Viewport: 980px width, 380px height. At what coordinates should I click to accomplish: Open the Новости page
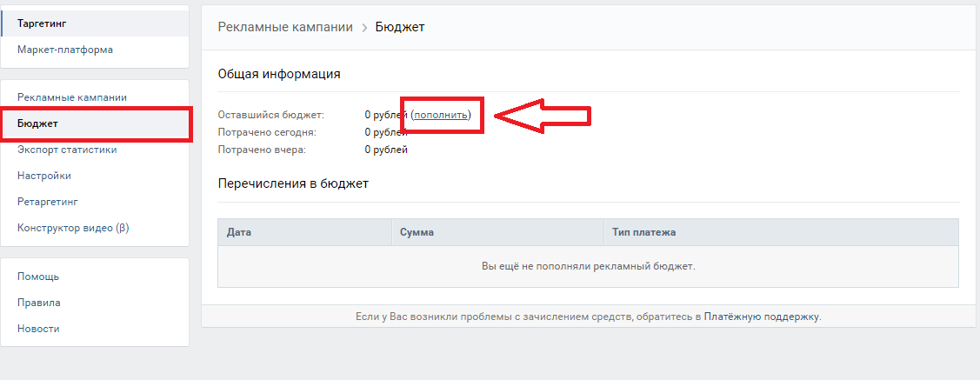(38, 329)
